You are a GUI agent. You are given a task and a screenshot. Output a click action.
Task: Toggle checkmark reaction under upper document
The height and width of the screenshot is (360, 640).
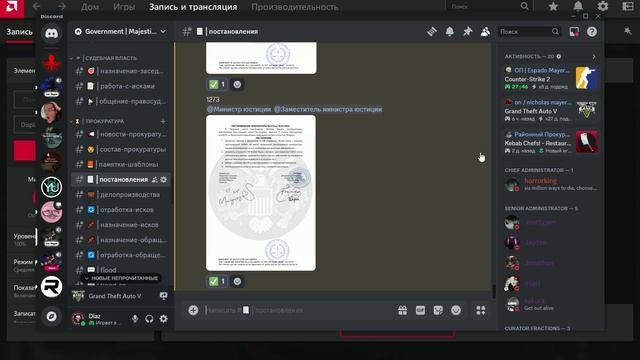pos(217,84)
